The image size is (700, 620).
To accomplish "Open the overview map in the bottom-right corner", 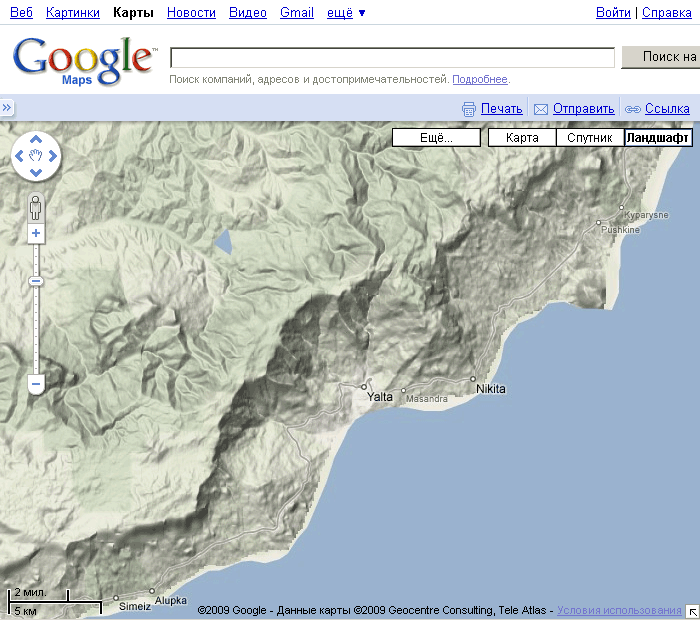I will [x=692, y=611].
